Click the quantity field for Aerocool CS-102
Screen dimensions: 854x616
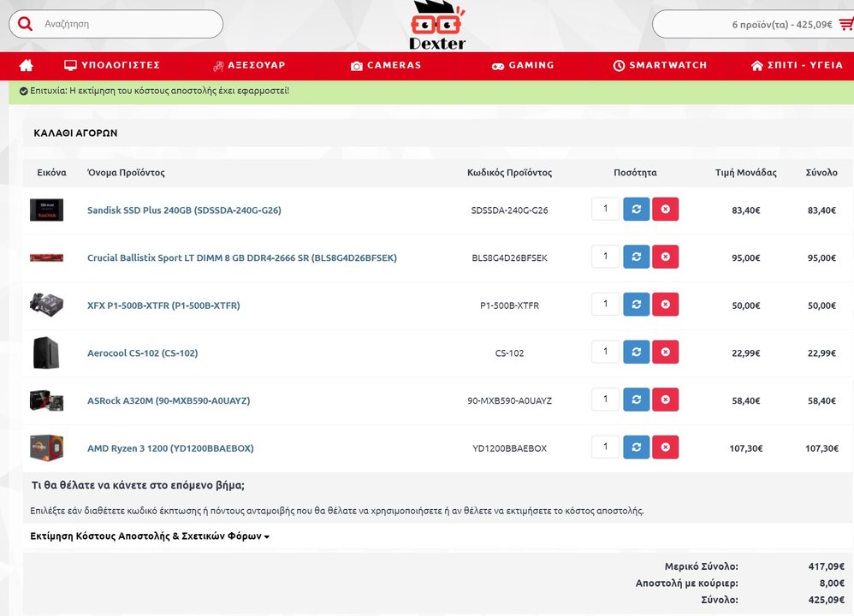tap(606, 352)
